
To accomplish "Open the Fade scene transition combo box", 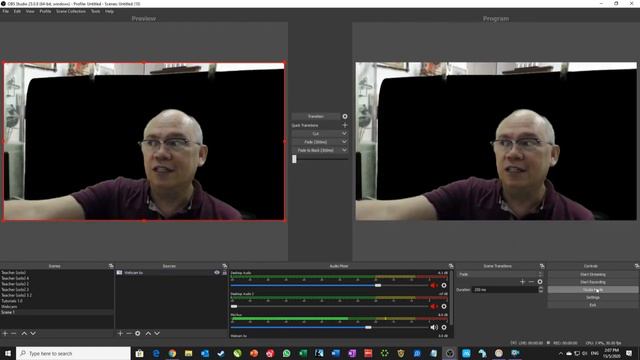I will pos(500,274).
